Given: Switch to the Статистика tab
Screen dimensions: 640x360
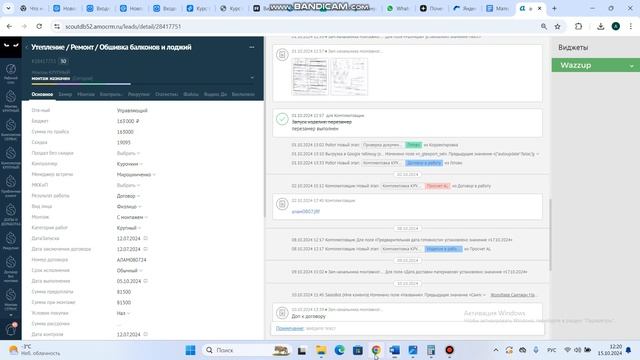Looking at the screenshot, I should [167, 94].
